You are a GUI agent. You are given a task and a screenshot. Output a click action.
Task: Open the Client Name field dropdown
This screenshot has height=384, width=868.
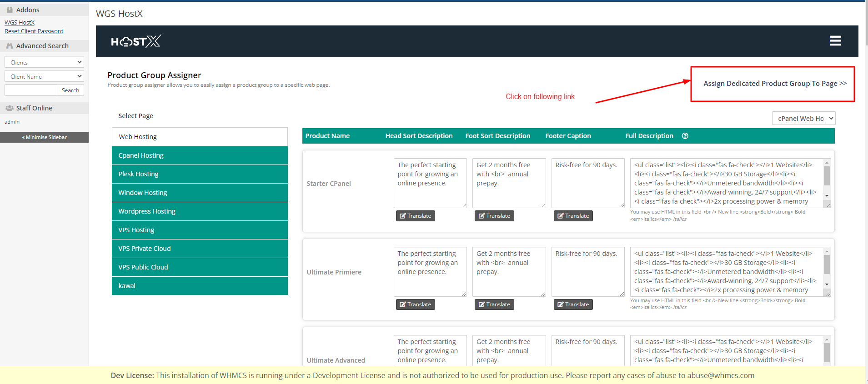pyautogui.click(x=44, y=76)
